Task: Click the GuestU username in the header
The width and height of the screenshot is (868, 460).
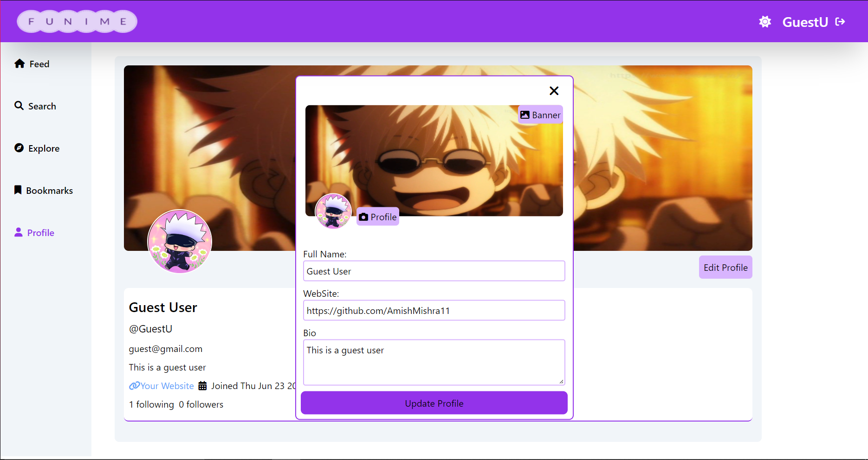Action: tap(804, 22)
